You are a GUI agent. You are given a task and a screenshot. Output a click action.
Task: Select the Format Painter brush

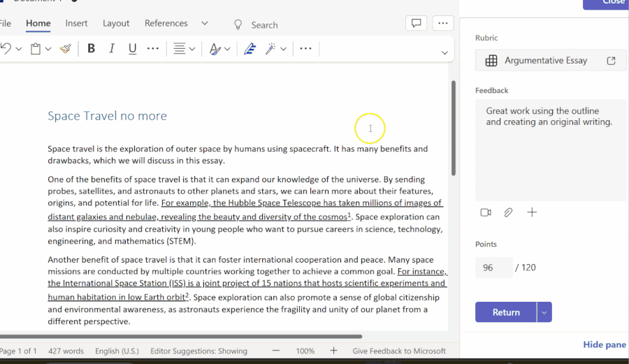coord(66,49)
